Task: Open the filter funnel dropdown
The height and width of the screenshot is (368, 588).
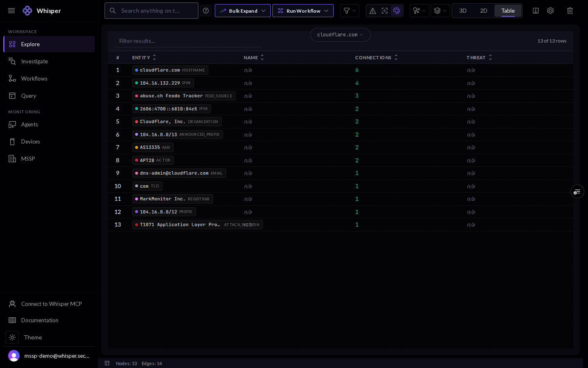Action: click(x=350, y=11)
